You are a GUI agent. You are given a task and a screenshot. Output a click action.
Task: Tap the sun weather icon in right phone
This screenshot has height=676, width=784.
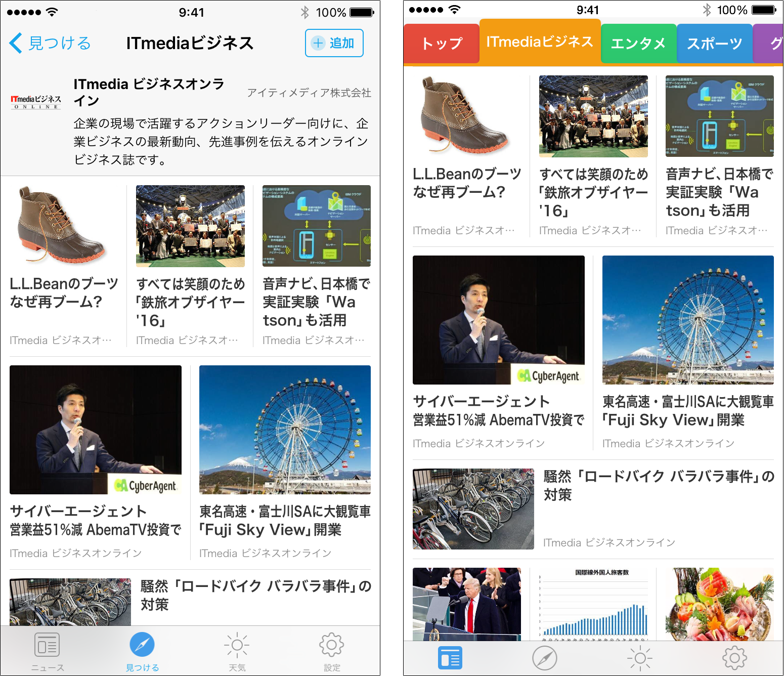click(640, 658)
